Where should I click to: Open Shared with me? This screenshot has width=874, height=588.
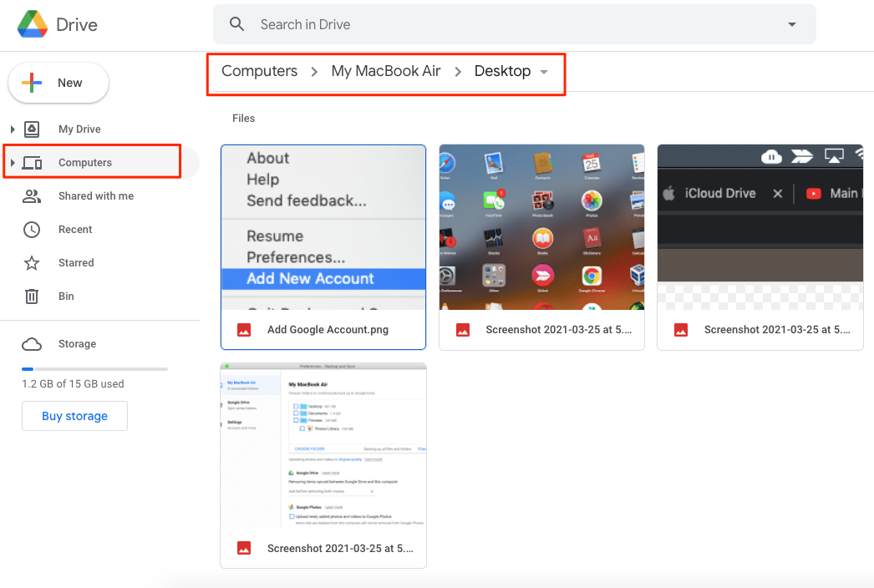[x=96, y=196]
